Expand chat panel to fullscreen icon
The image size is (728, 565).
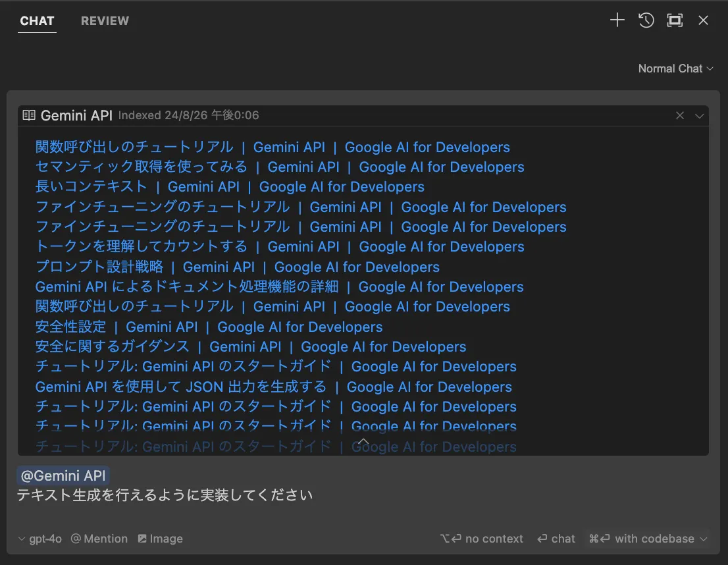coord(675,20)
